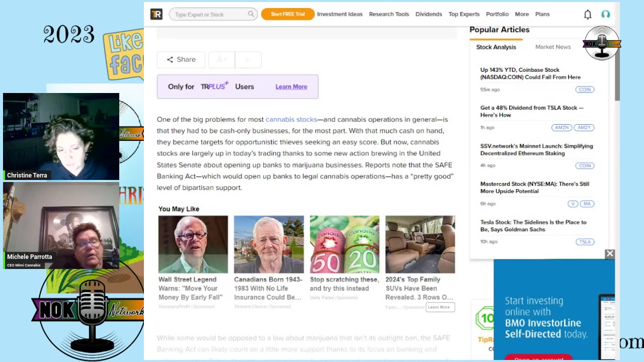Click the AMZY ticker tag
Screen dimensions: 644x362
pyautogui.click(x=584, y=128)
